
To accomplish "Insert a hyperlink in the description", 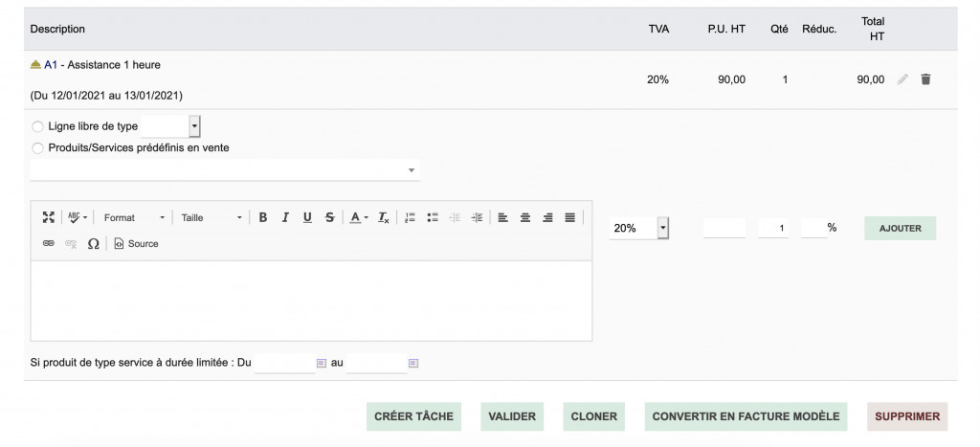I will click(49, 244).
